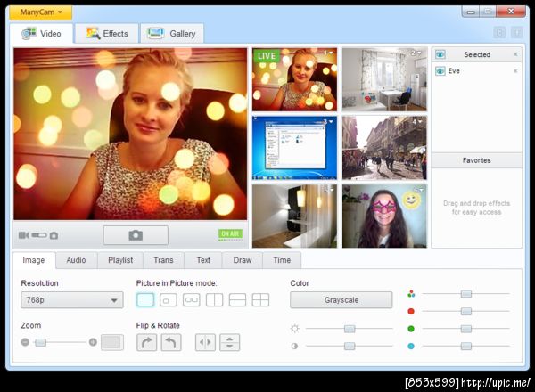Open the Trans tab
Viewport: 535px width, 392px height.
tap(163, 260)
